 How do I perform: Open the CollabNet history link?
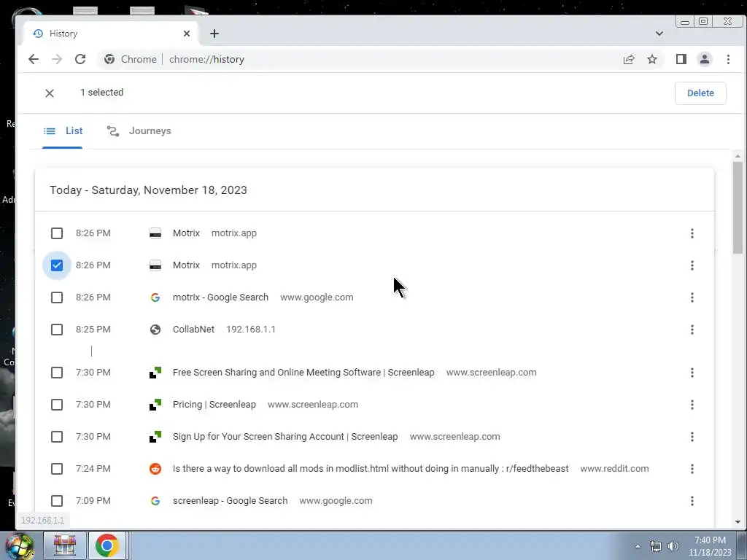(193, 330)
